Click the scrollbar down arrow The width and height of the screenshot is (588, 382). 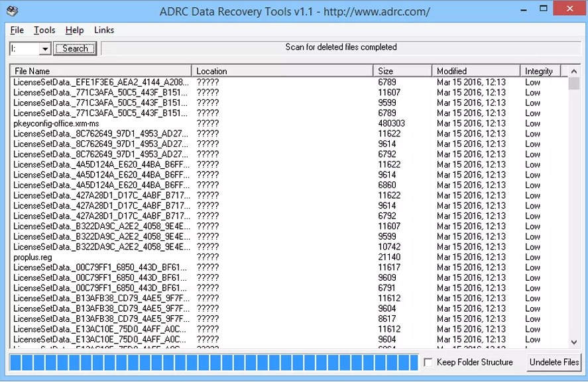point(574,343)
